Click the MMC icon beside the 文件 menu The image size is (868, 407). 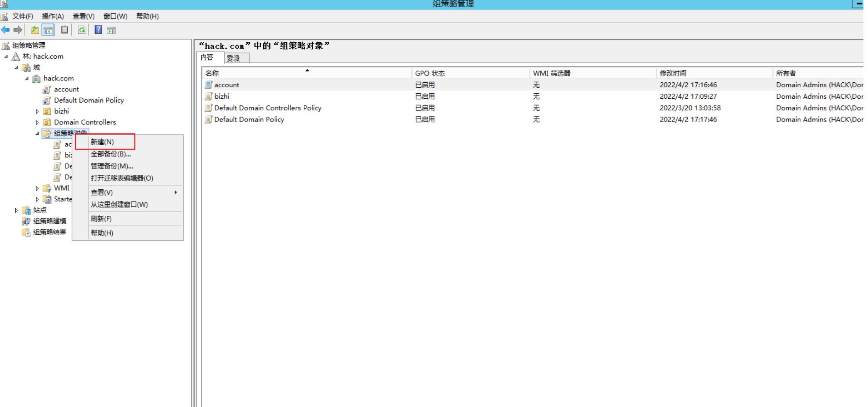4,16
